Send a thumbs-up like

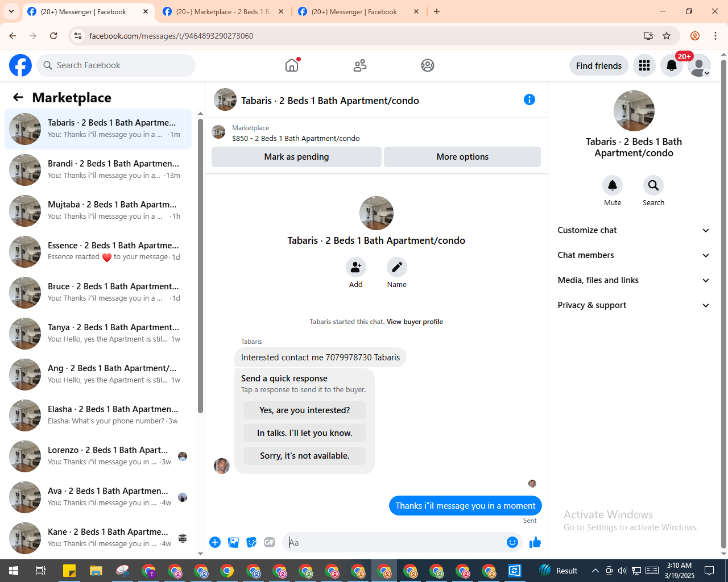point(535,542)
